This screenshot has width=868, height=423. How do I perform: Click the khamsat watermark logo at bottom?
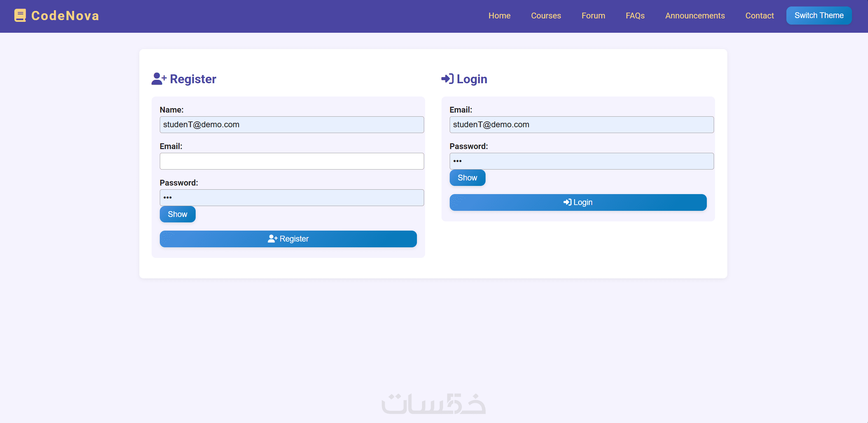click(434, 404)
